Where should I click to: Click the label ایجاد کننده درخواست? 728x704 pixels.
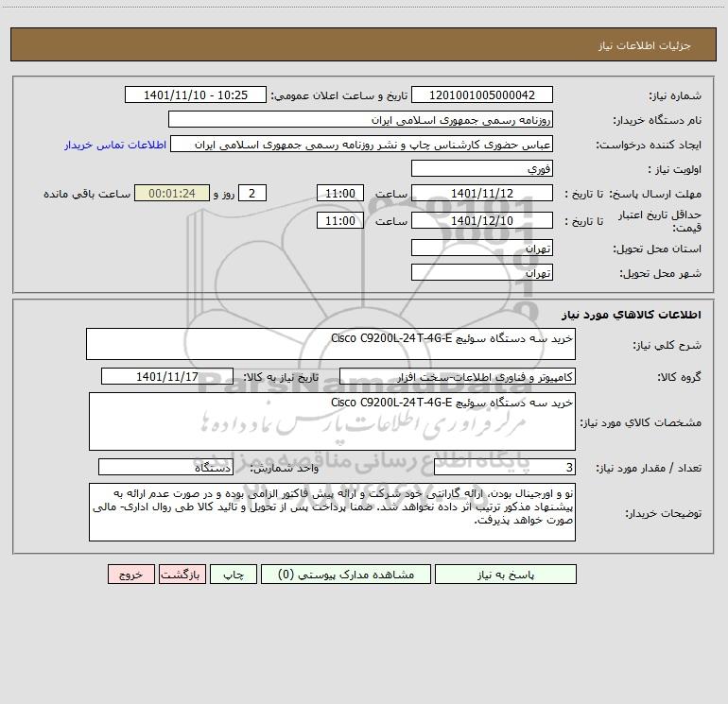(x=649, y=146)
